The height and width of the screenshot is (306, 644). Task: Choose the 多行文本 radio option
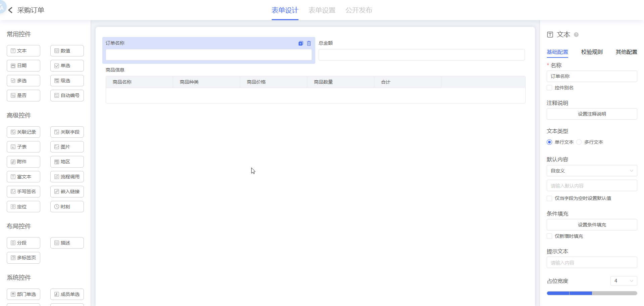[x=579, y=142]
